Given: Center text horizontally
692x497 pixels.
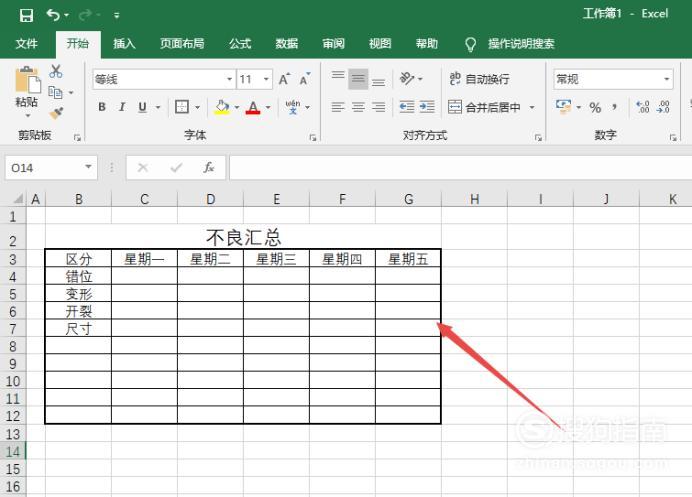Looking at the screenshot, I should pos(358,107).
